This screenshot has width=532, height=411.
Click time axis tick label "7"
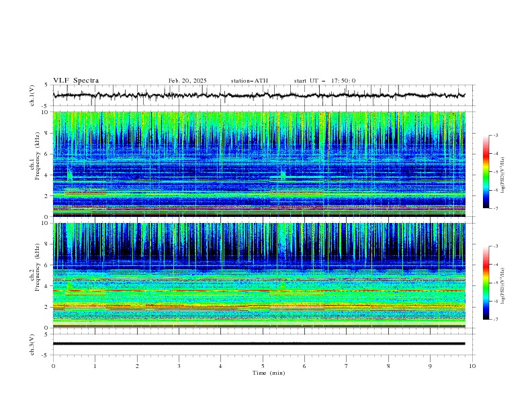point(347,366)
